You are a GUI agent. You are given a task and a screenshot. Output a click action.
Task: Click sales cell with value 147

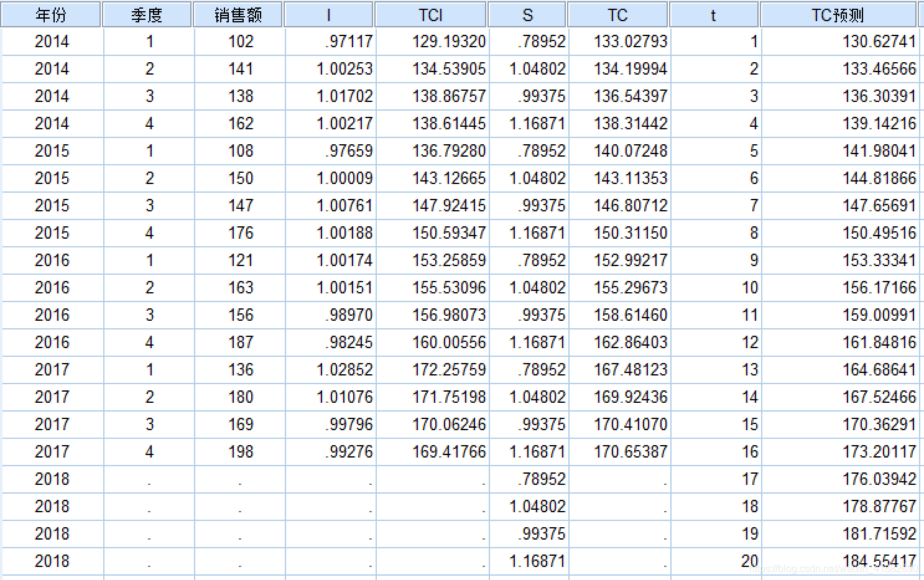tap(240, 206)
